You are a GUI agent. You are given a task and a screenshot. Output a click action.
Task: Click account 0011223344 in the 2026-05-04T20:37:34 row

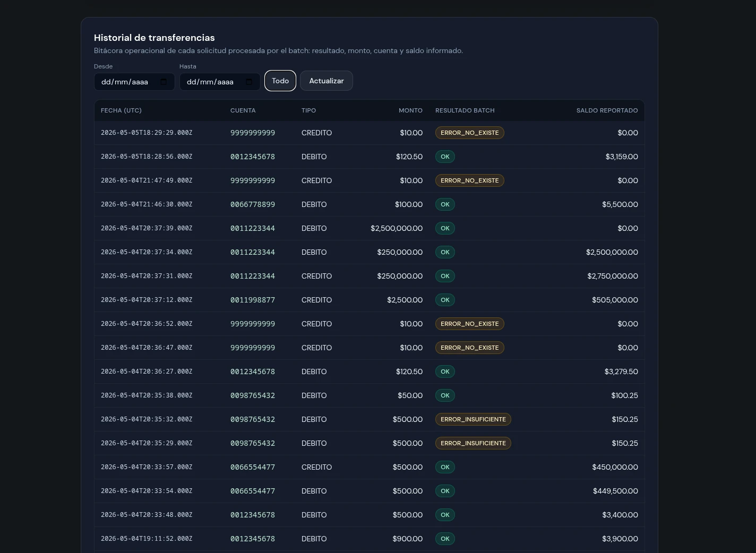tap(253, 252)
